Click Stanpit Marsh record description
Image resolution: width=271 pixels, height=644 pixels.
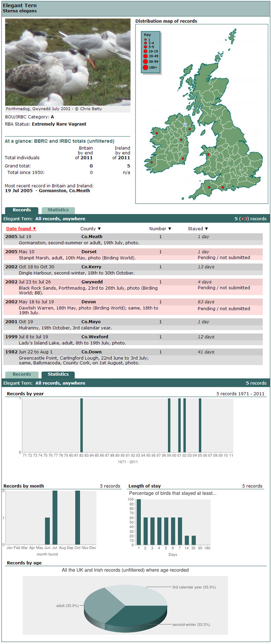pos(77,258)
